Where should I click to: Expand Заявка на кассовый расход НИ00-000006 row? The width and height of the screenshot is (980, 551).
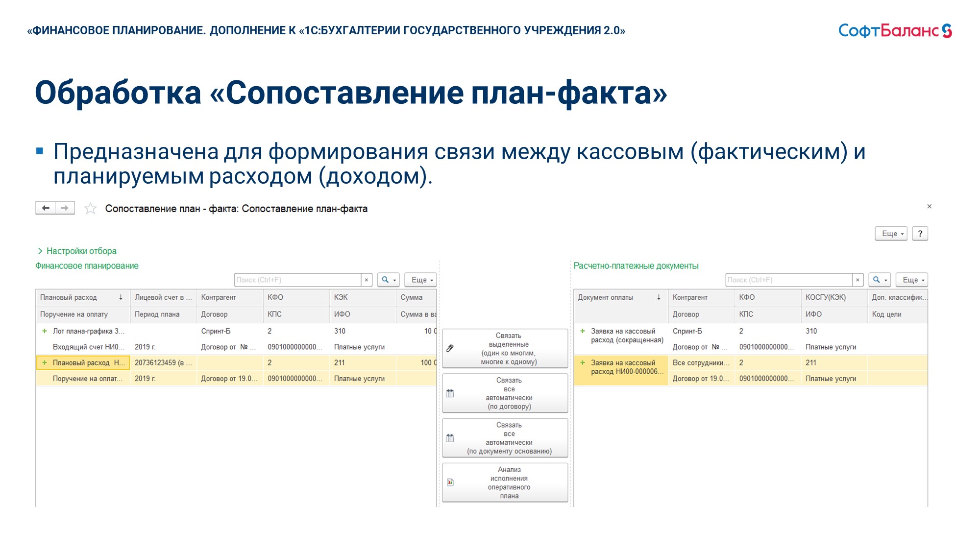pos(583,362)
